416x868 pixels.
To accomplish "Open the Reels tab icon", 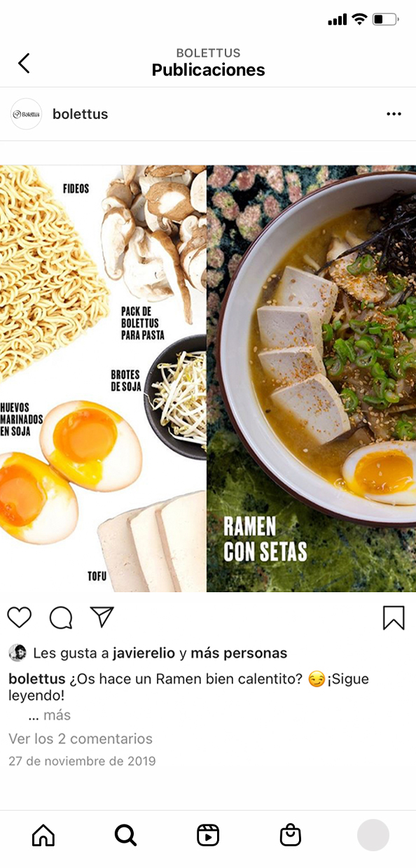I will [208, 835].
